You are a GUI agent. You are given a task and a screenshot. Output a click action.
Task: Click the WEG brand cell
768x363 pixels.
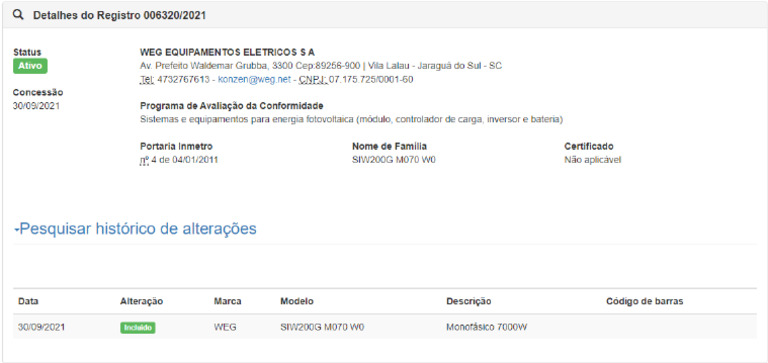tap(225, 327)
